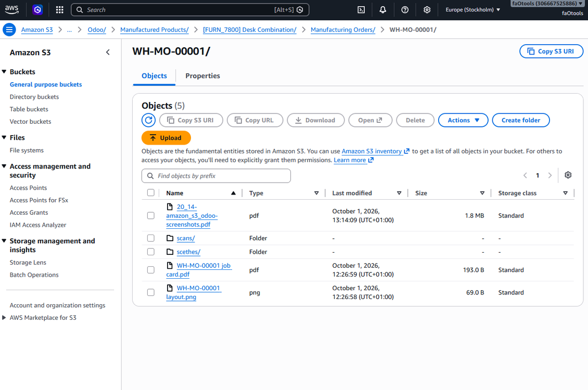Go to previous page of objects
588x390 pixels.
click(x=525, y=175)
